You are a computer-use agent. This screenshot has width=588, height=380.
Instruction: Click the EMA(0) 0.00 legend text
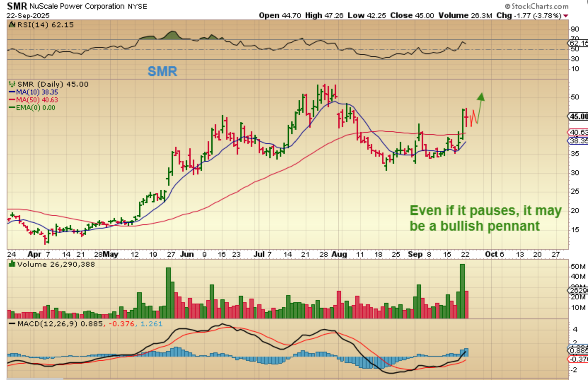pos(36,108)
